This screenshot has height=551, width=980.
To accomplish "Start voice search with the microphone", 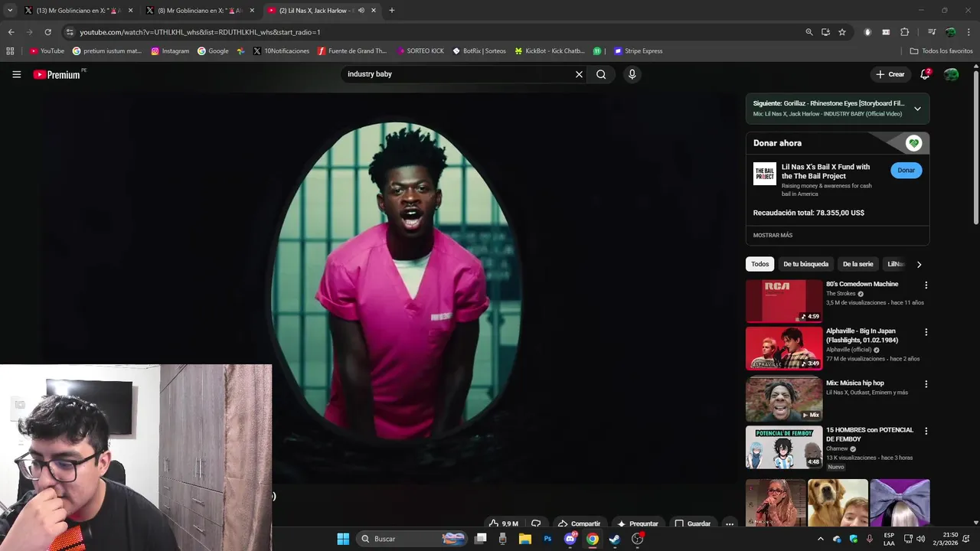I will coord(632,74).
